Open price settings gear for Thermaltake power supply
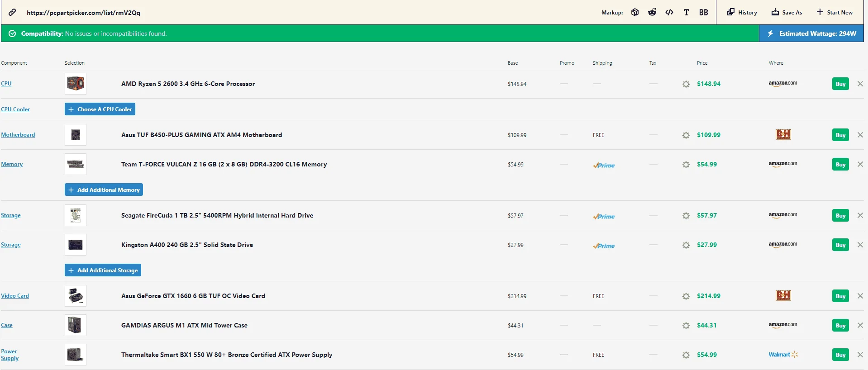Screen dimensions: 868x370 [686, 355]
